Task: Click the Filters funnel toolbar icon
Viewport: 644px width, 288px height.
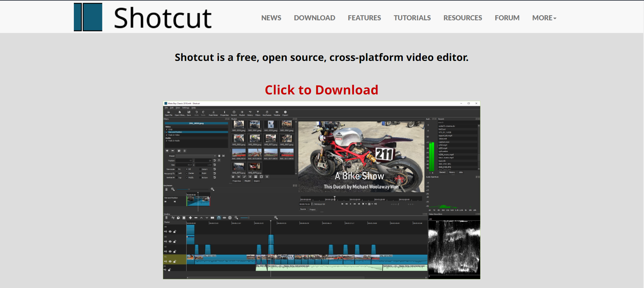Action: point(257,113)
